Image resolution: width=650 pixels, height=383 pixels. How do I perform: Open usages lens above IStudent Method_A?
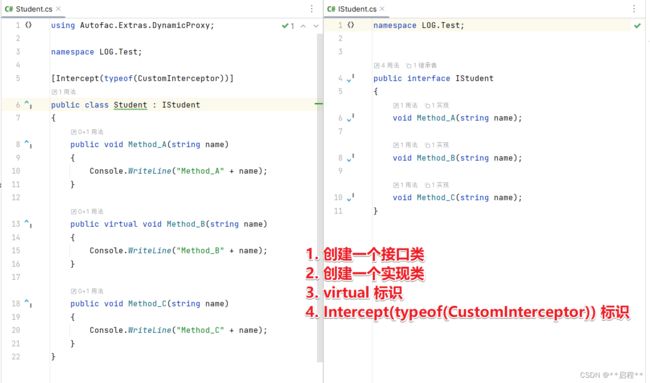point(405,105)
